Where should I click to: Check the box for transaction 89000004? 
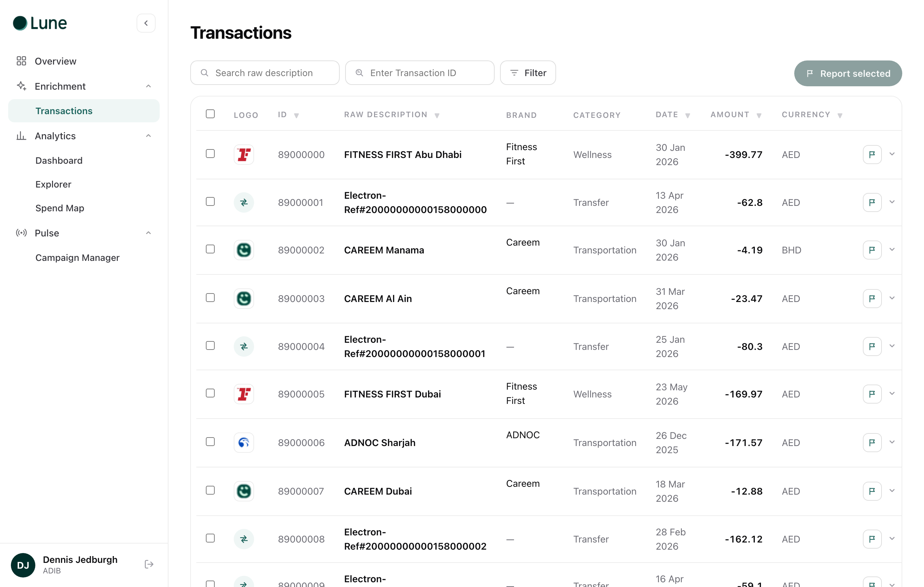coord(210,345)
